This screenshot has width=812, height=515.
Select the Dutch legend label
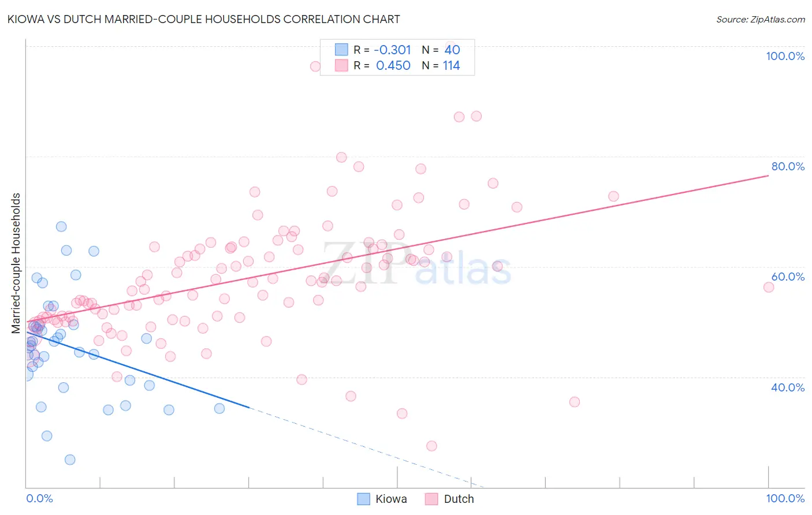pos(459,499)
